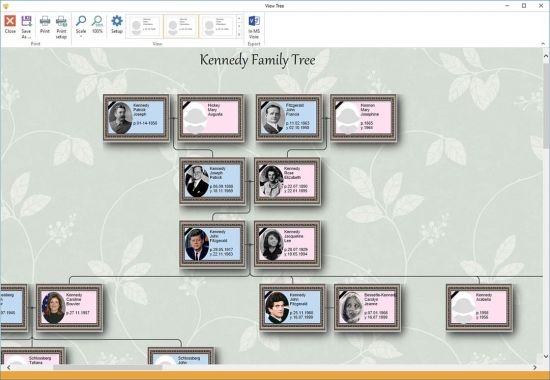
Task: Select the third view style thumbnail
Action: click(217, 26)
